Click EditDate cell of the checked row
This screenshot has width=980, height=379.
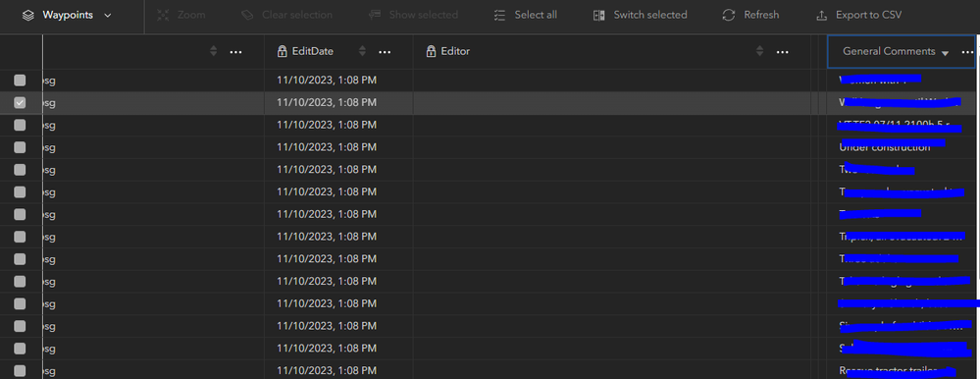[338, 102]
